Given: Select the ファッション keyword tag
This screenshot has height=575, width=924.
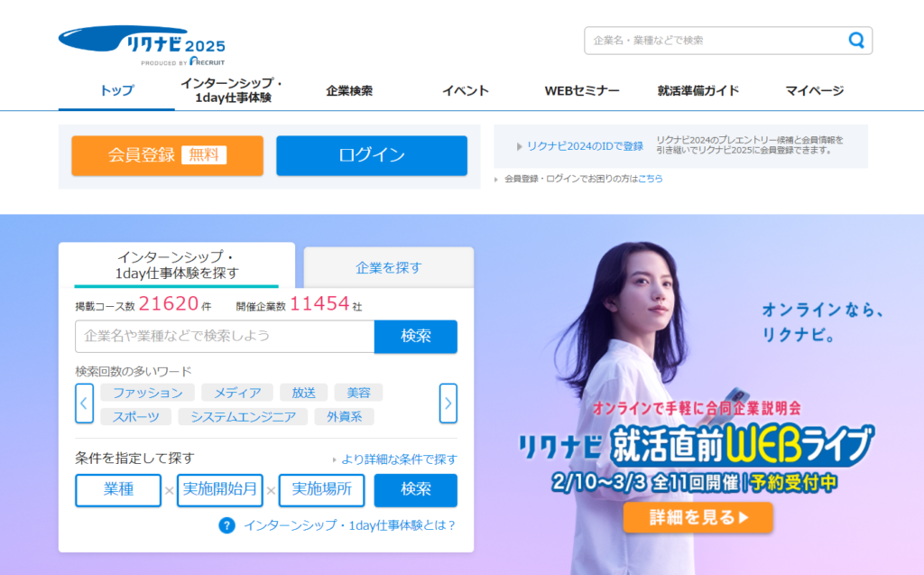Looking at the screenshot, I should tap(148, 393).
